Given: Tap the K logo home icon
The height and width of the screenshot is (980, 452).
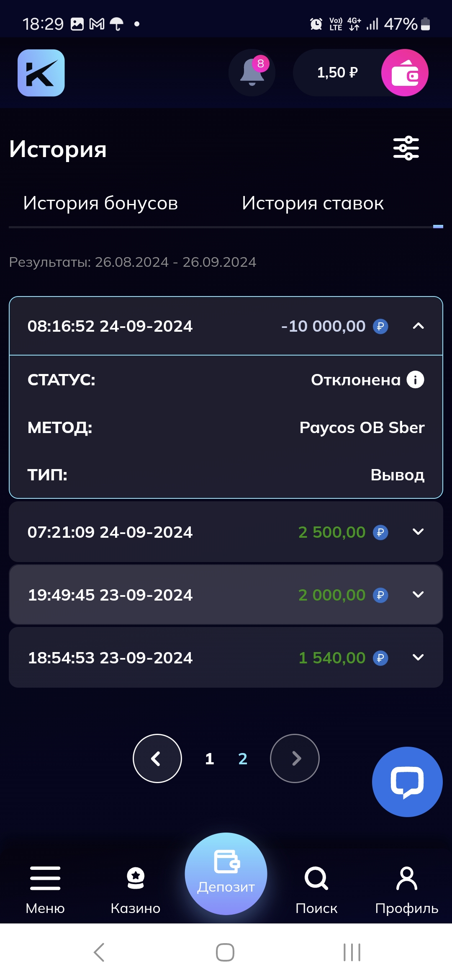Looking at the screenshot, I should [41, 73].
